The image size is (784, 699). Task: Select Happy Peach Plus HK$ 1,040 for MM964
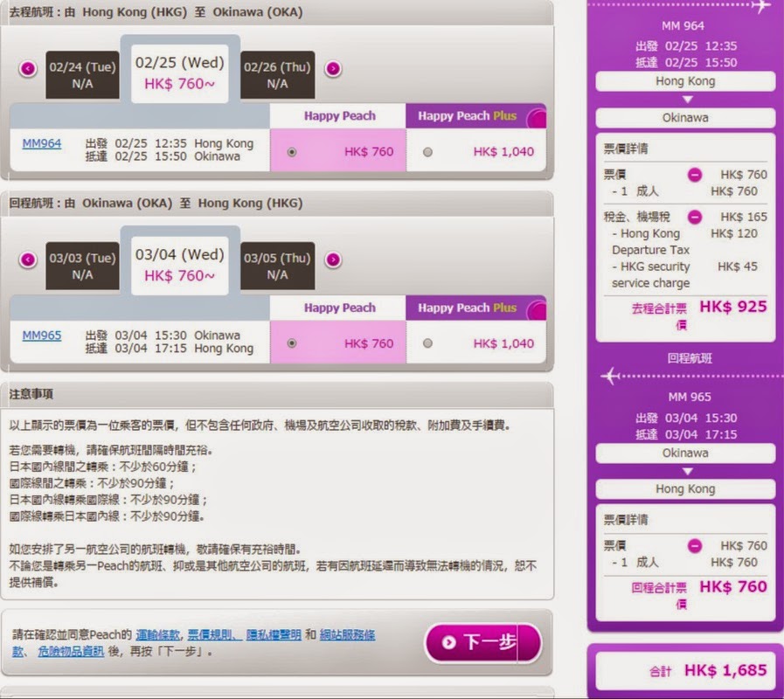pos(427,152)
